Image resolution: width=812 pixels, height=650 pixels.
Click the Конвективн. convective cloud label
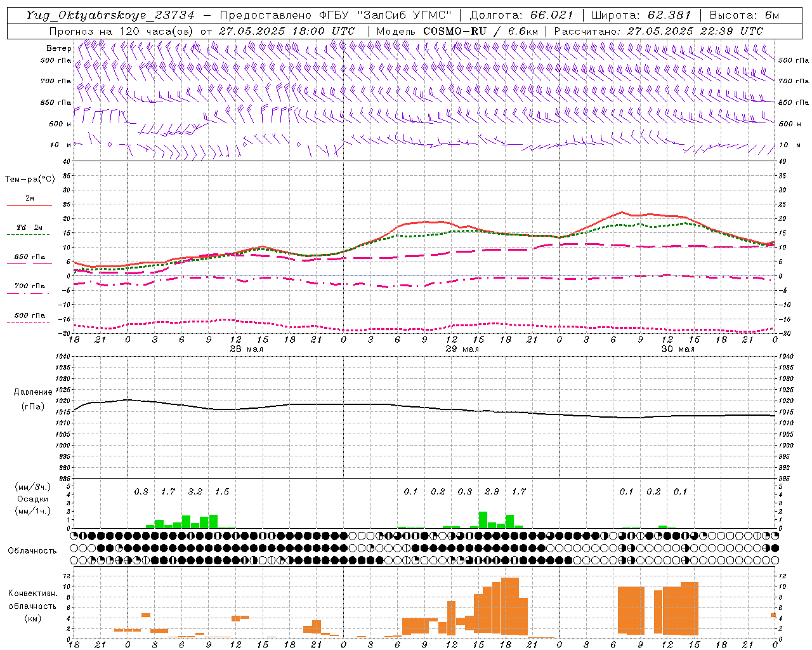tap(32, 594)
